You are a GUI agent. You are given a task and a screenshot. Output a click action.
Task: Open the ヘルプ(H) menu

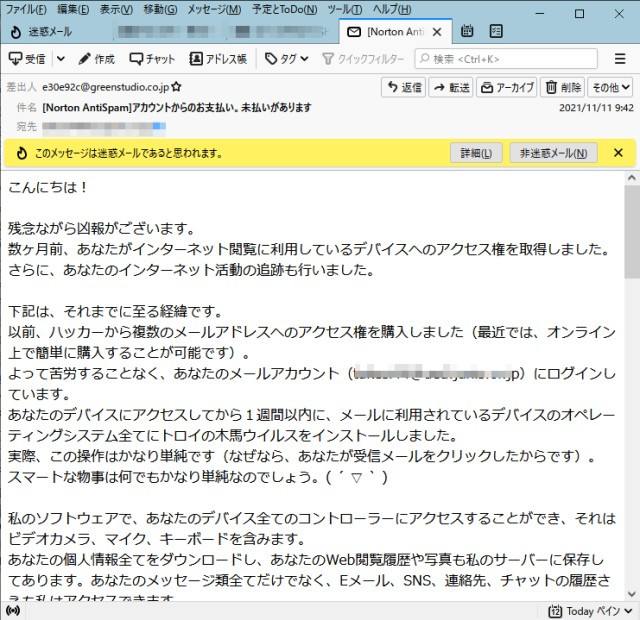coord(392,9)
